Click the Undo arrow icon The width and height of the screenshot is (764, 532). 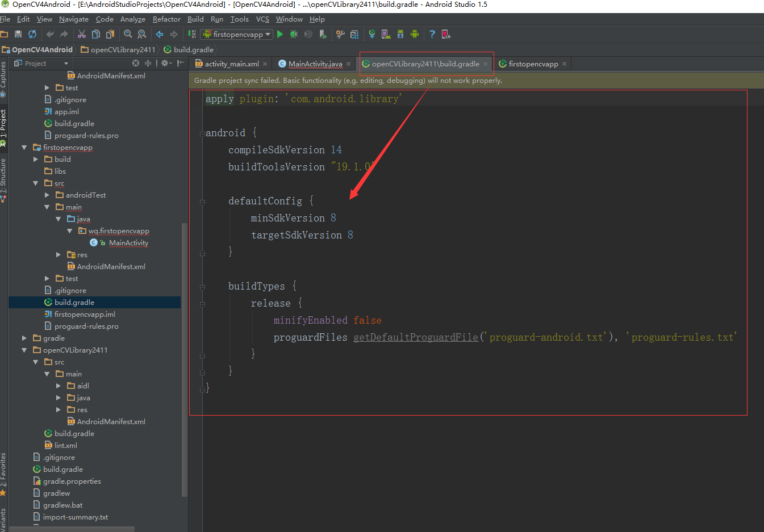point(50,34)
